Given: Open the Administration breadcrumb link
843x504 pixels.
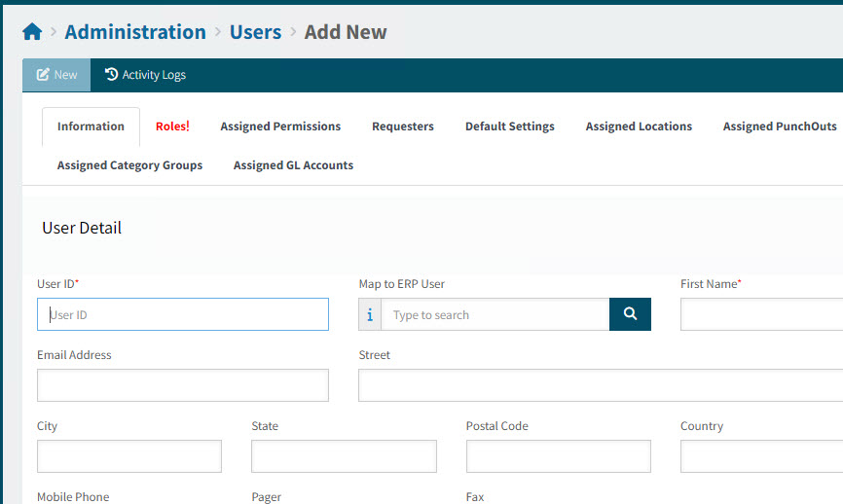Looking at the screenshot, I should tap(135, 32).
